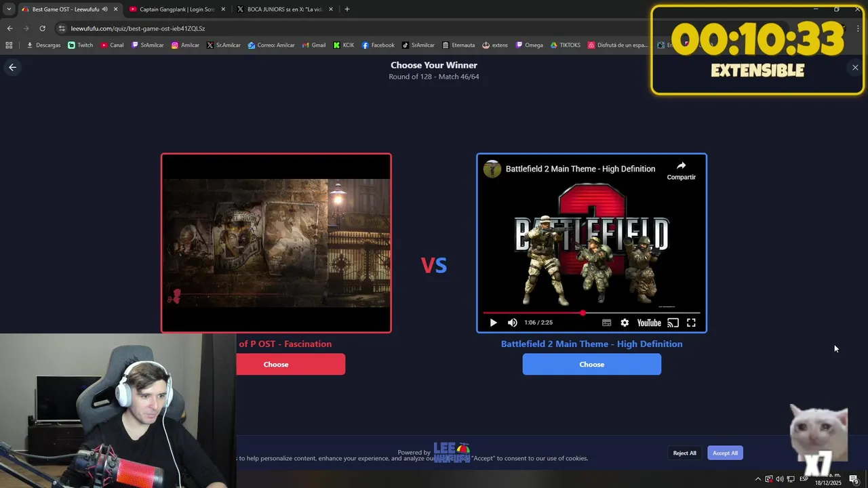The width and height of the screenshot is (868, 488).
Task: Open the tab search dropdown
Action: (9, 9)
